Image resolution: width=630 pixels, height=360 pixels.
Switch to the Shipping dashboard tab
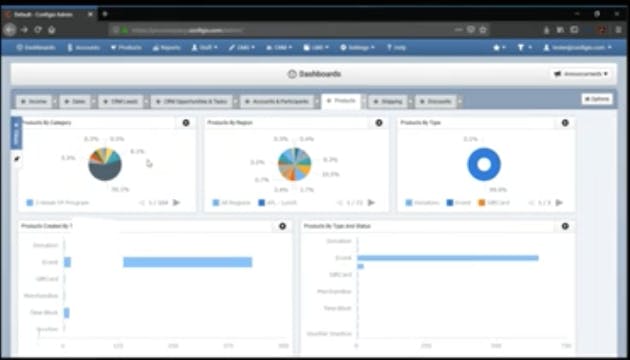click(388, 102)
